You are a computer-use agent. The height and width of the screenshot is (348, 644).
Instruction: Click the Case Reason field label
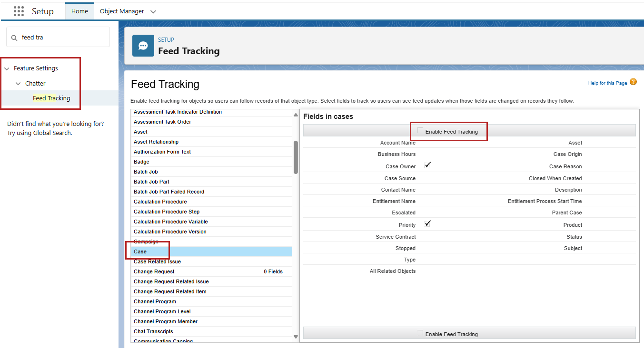[565, 166]
